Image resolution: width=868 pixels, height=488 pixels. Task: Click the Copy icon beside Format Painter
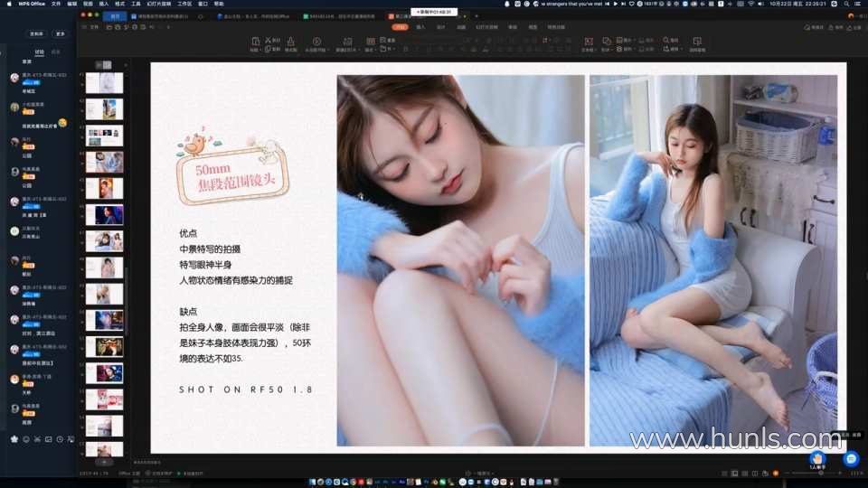(x=268, y=49)
